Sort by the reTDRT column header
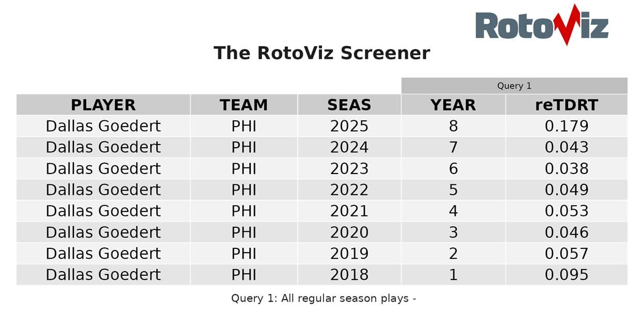 (x=566, y=105)
